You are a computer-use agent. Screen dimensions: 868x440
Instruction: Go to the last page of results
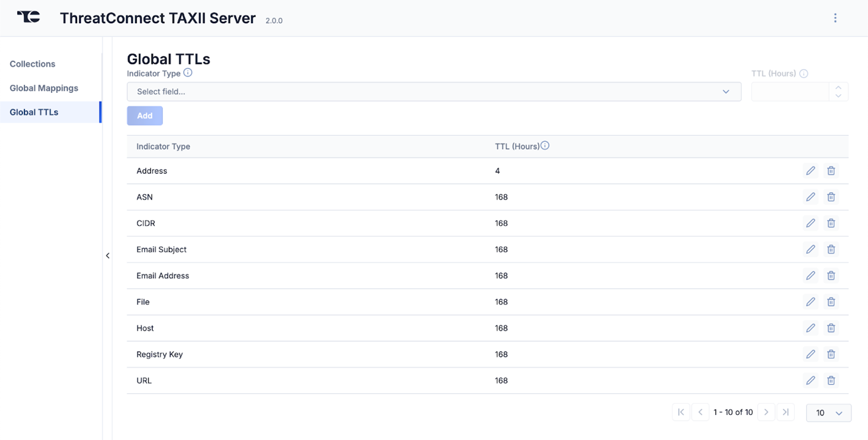click(x=786, y=412)
